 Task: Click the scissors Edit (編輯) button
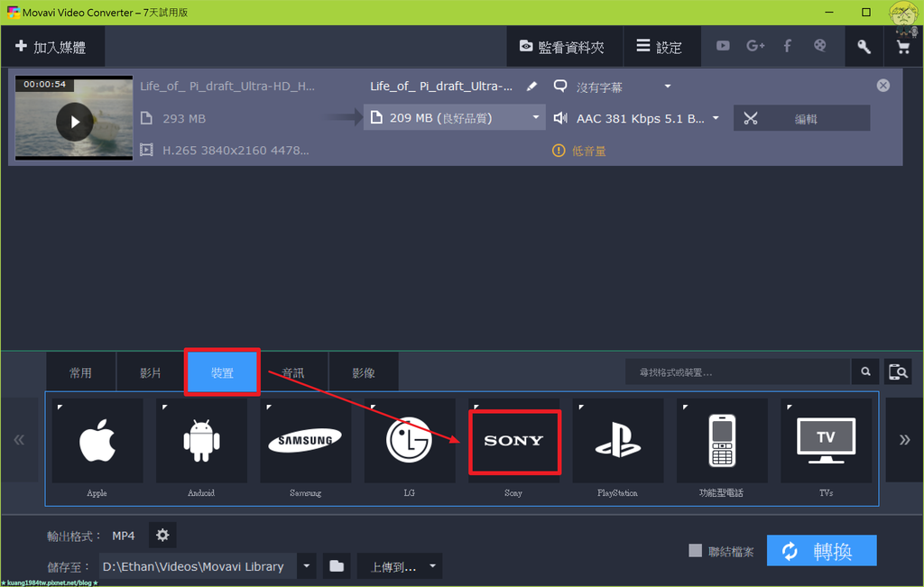click(801, 118)
